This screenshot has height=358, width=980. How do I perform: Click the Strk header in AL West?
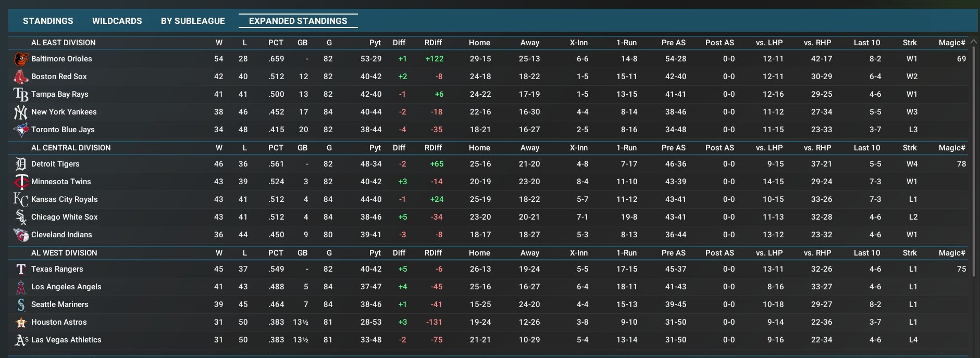point(910,253)
